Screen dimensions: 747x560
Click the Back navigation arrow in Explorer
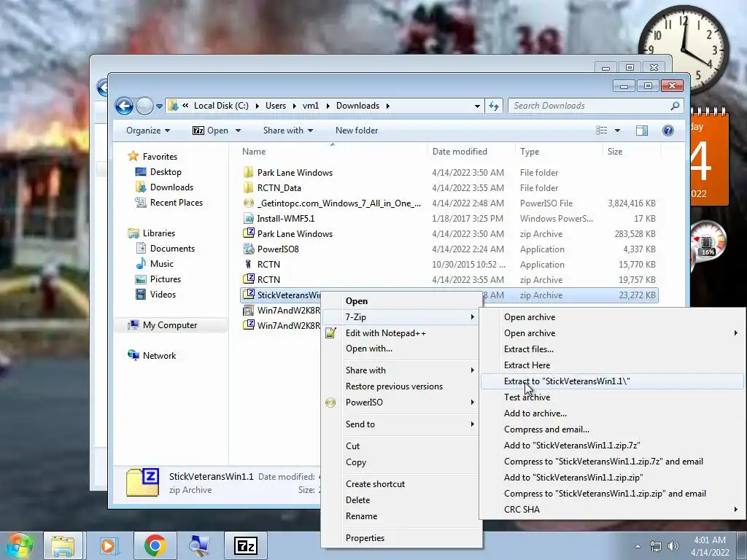124,106
